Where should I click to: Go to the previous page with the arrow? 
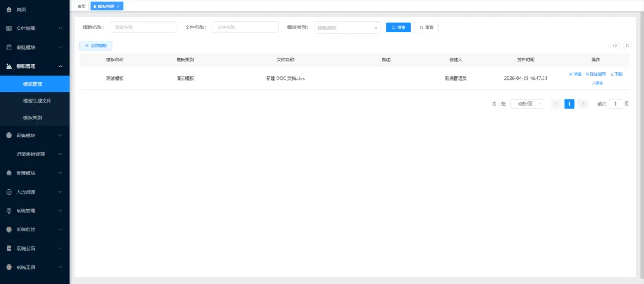pos(556,104)
